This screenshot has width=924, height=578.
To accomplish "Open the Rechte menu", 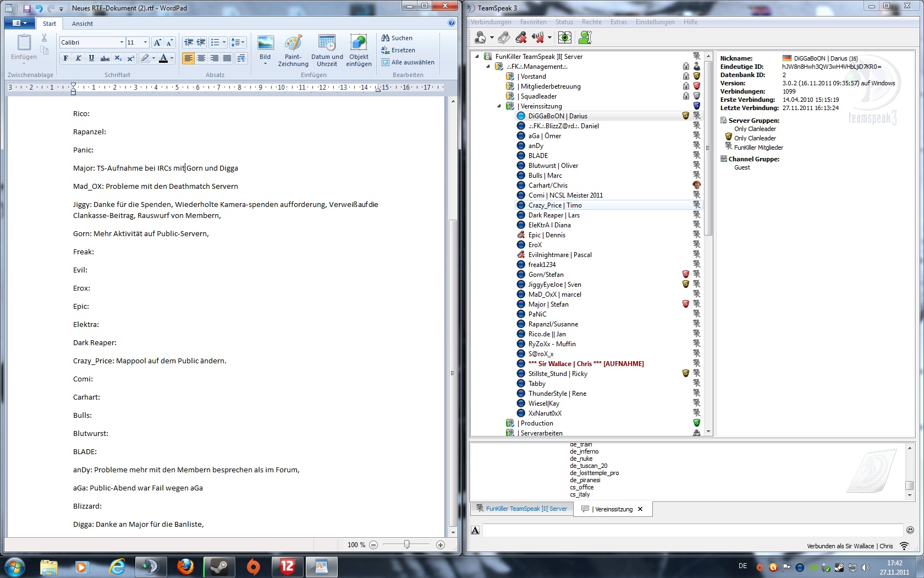I will click(x=591, y=22).
